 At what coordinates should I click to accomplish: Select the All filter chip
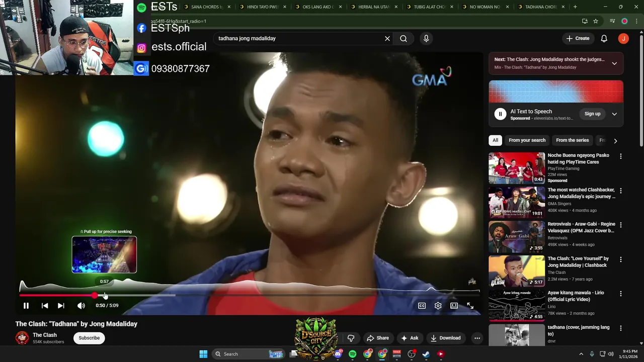tap(496, 140)
